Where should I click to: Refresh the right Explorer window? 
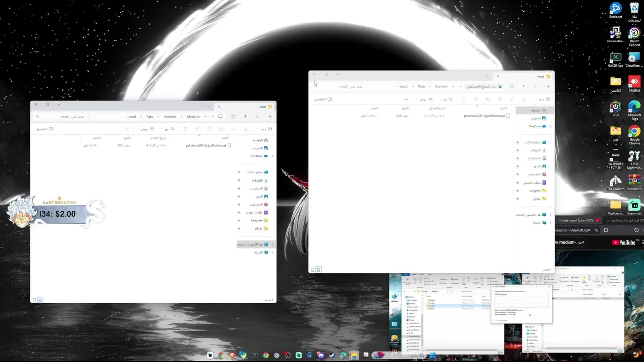(x=511, y=86)
